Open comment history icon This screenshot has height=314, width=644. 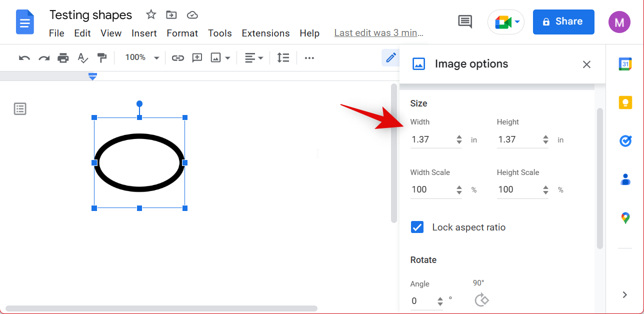465,21
